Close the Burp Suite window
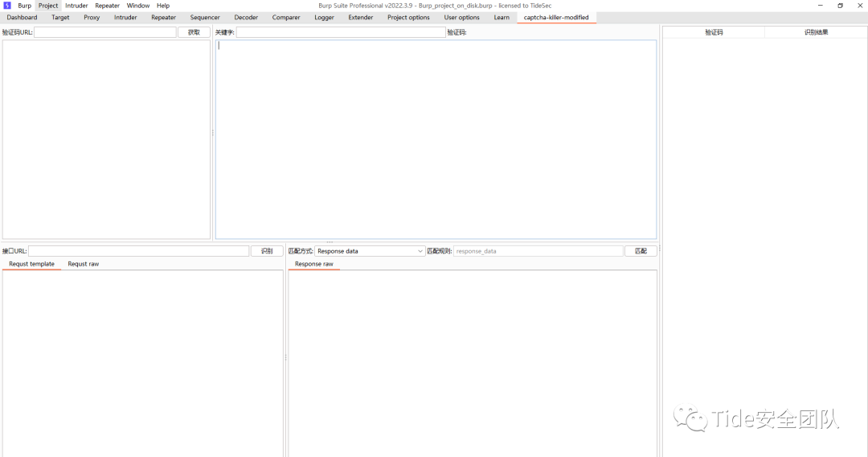 (x=860, y=6)
